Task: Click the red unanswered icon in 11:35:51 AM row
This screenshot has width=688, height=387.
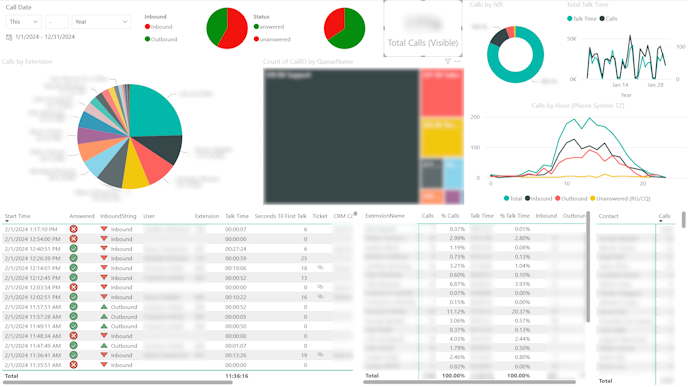Action: [74, 365]
